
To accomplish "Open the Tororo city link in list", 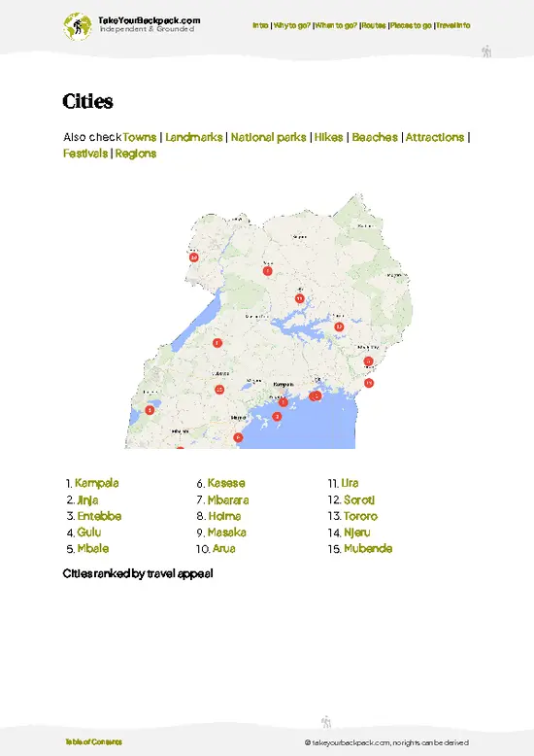I will tap(360, 516).
